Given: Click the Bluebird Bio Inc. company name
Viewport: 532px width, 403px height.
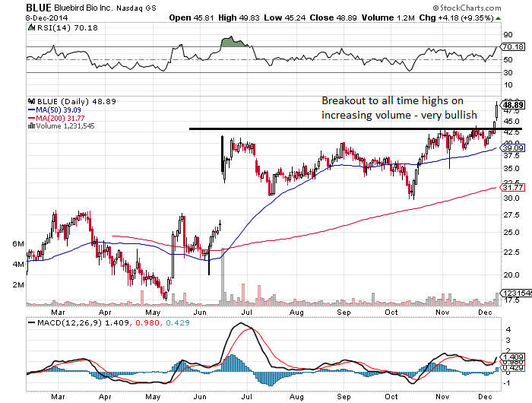Looking at the screenshot, I should tap(83, 8).
